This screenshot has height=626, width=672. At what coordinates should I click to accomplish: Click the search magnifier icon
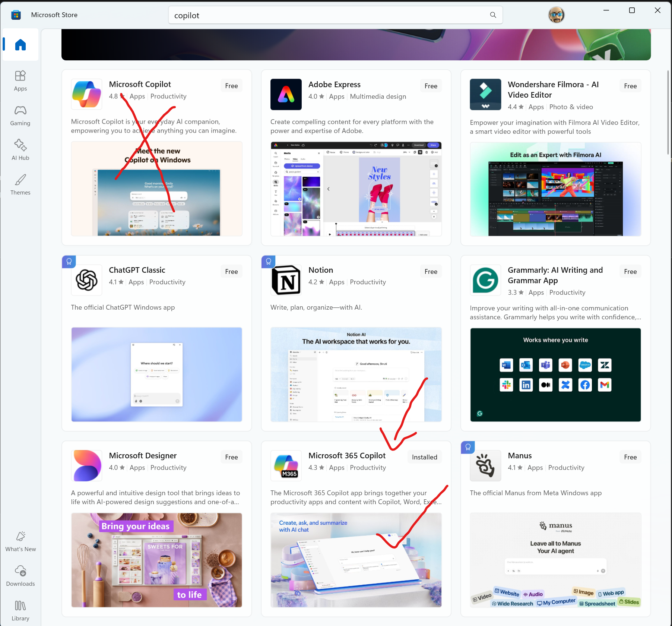click(x=493, y=15)
